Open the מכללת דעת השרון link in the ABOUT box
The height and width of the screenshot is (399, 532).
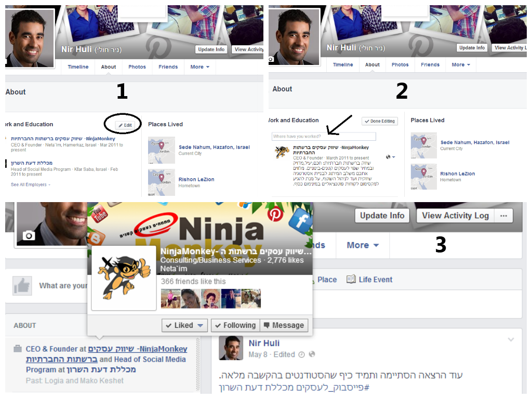(101, 369)
